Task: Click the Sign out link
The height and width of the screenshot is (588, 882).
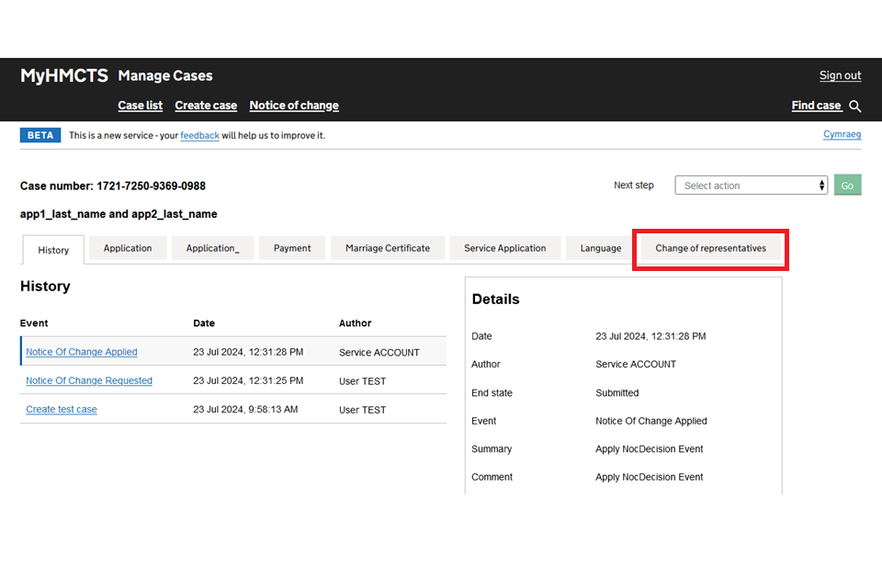Action: pyautogui.click(x=840, y=75)
